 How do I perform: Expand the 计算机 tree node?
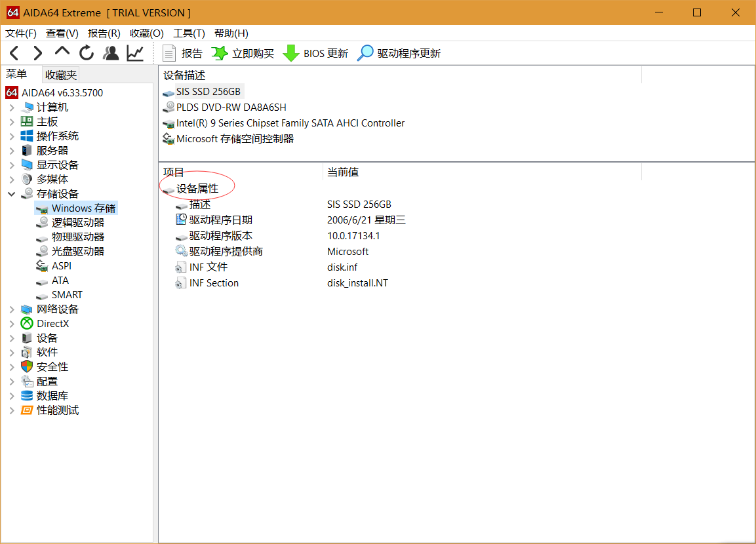(x=12, y=107)
